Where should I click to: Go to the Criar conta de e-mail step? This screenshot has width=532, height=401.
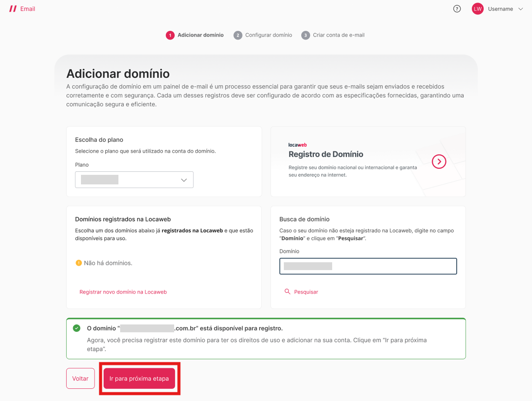tap(338, 35)
